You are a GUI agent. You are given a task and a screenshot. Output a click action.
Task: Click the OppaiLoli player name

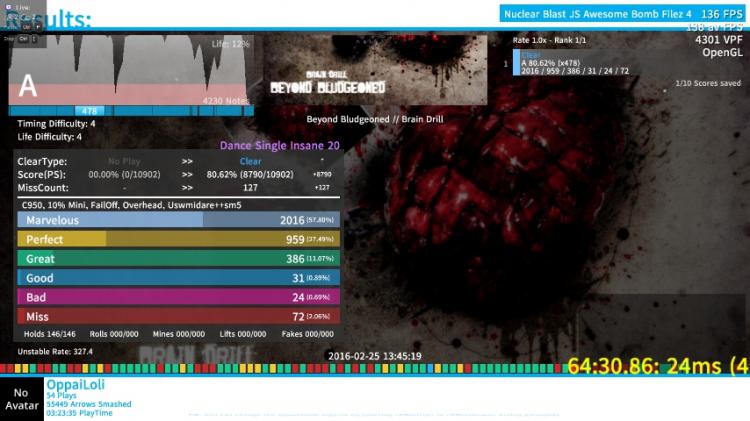point(75,384)
